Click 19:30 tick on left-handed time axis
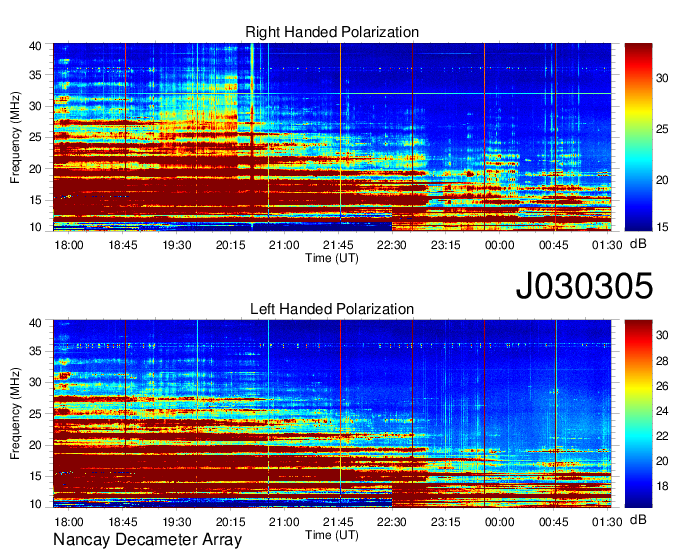 coord(177,522)
